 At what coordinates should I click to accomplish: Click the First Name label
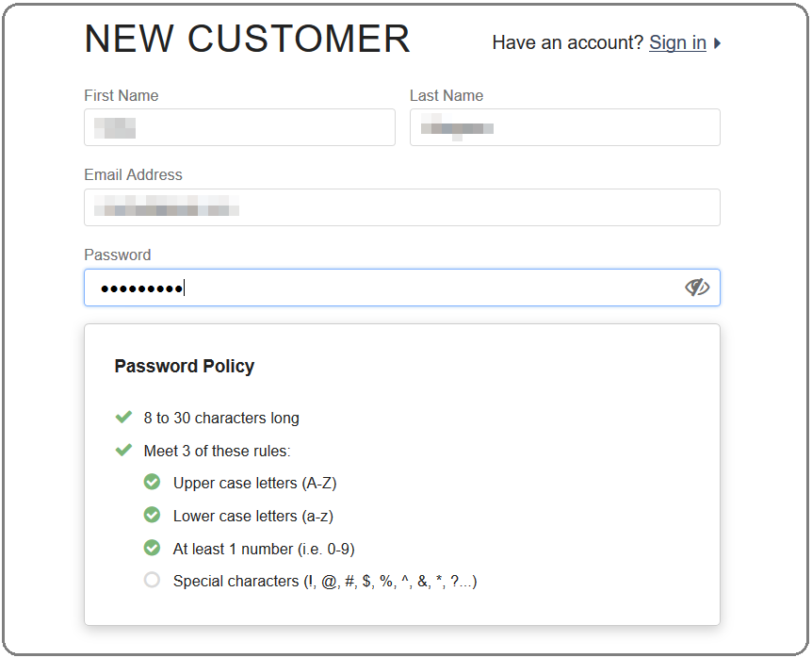coord(122,95)
